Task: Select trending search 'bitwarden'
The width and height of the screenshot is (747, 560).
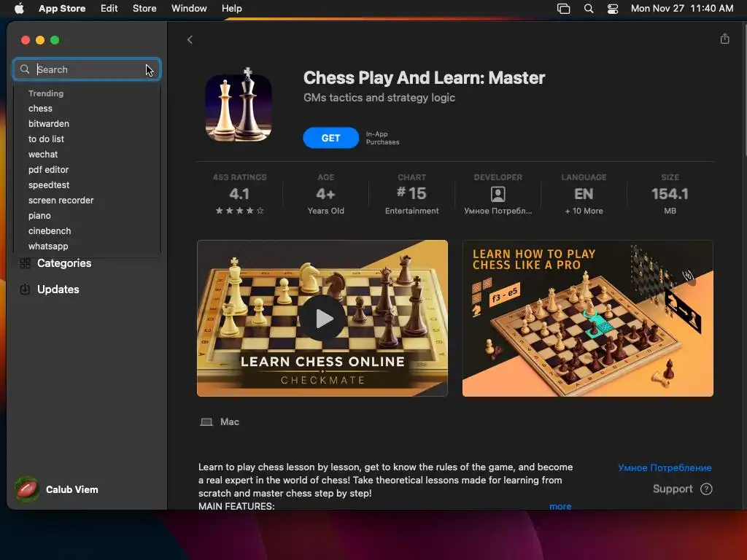Action: (x=49, y=124)
